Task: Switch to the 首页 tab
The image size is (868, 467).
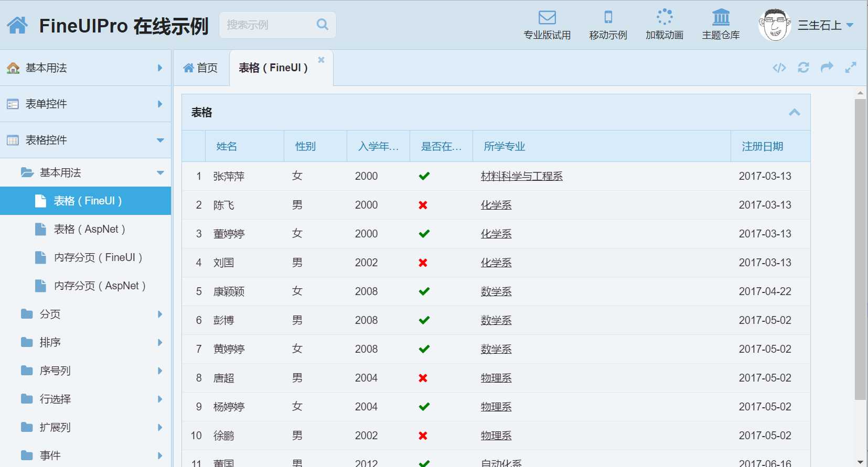Action: 200,68
